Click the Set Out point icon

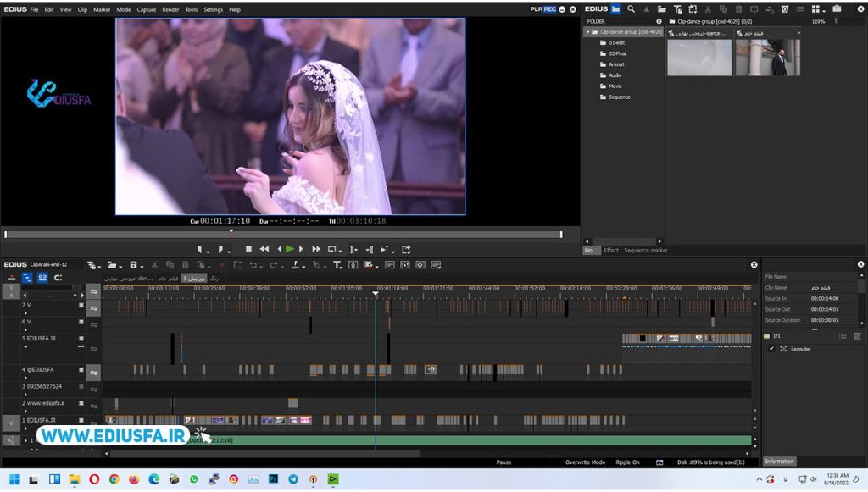220,250
